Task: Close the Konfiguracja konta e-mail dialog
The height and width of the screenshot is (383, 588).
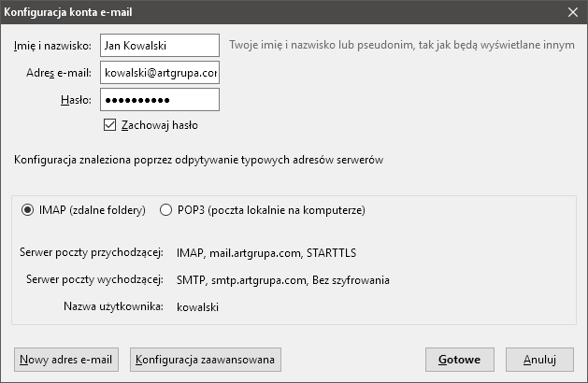Action: pyautogui.click(x=573, y=12)
